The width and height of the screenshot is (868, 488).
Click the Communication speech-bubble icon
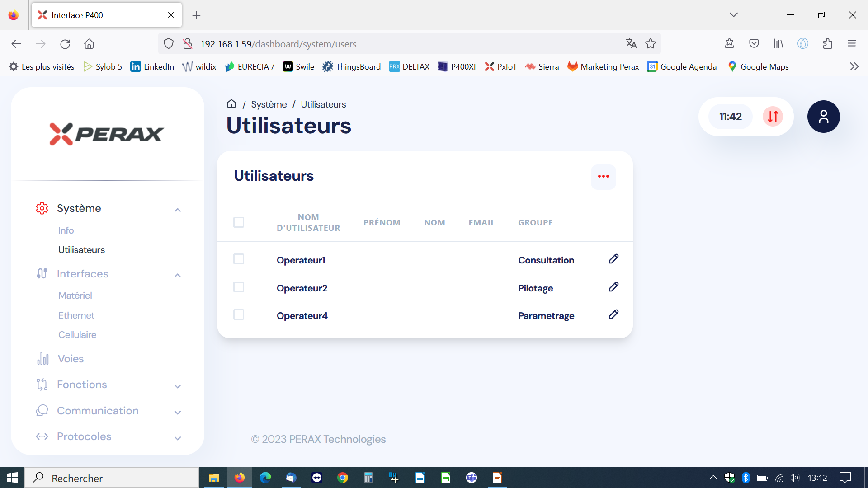[42, 410]
